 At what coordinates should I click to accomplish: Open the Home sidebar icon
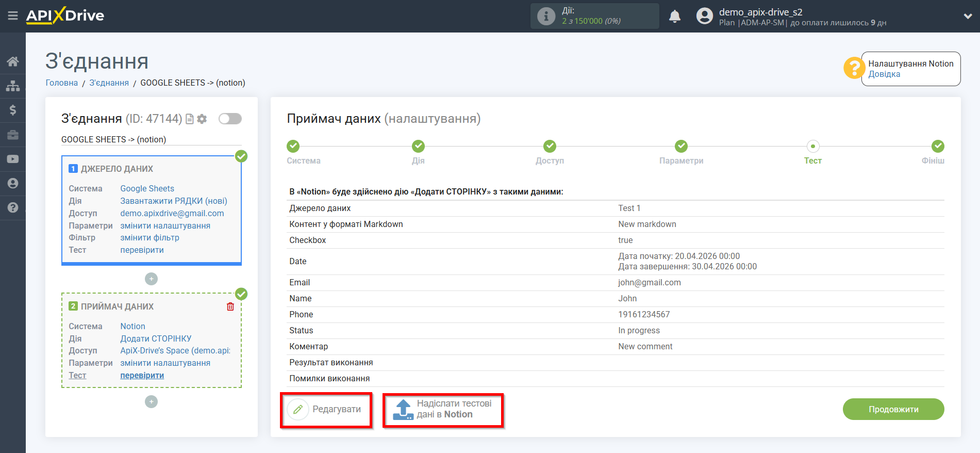coord(13,61)
